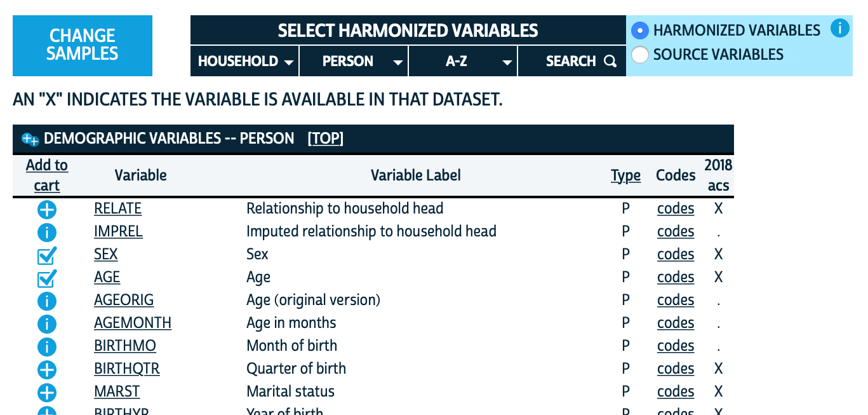
Task: Click the Search menu item
Action: click(x=572, y=62)
